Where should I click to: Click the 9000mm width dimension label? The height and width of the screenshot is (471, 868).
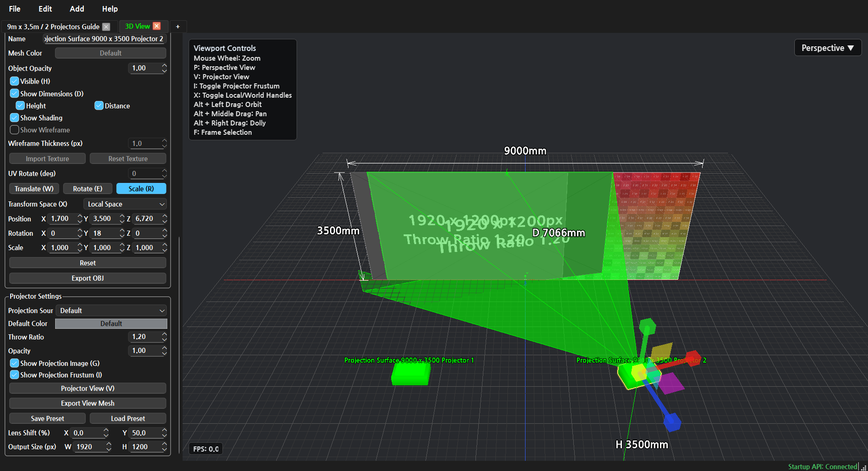525,151
